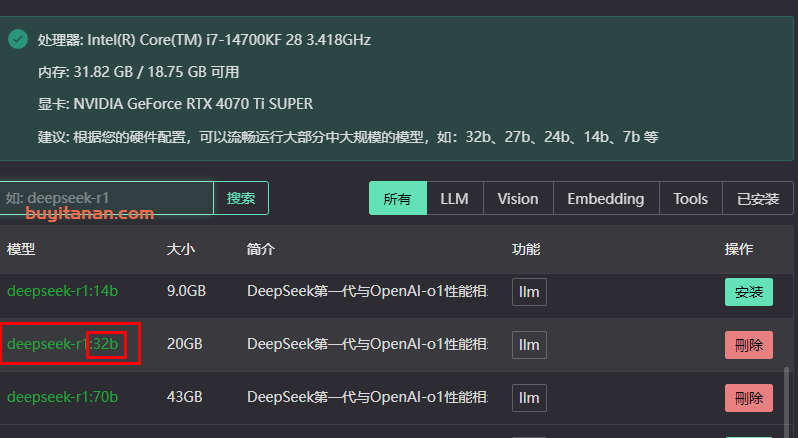Click the llm tag in deepseek-r1:70b row
Screen dimensions: 798x438
(x=529, y=398)
